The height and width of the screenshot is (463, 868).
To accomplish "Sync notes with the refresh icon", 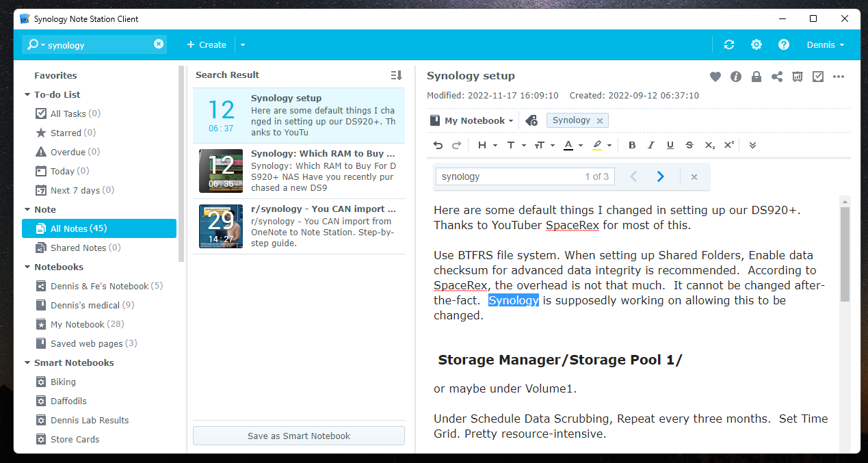I will click(x=729, y=44).
